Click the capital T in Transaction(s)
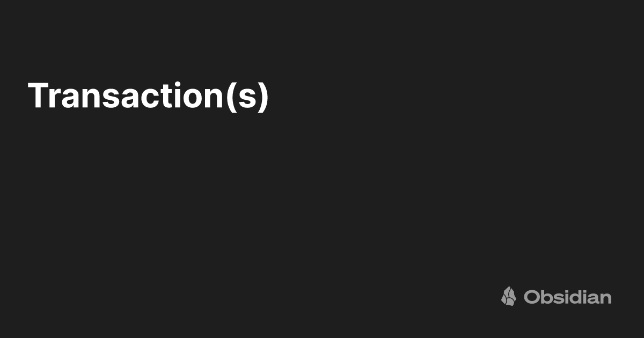Screen dimensions: 644x338 (x=38, y=95)
